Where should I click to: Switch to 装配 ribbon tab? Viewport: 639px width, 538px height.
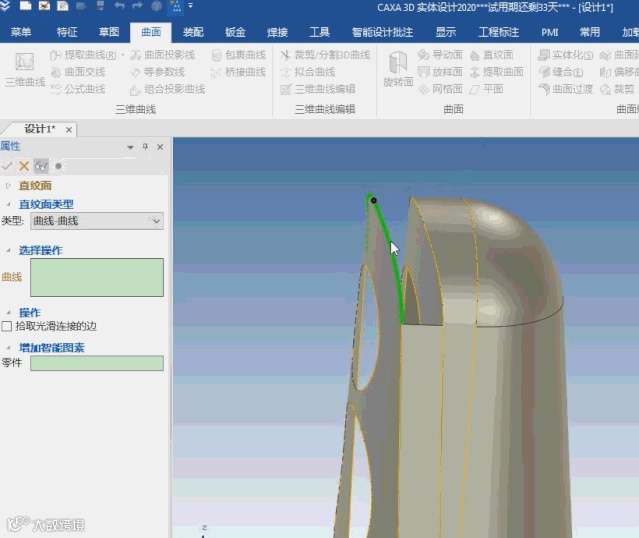tap(193, 32)
